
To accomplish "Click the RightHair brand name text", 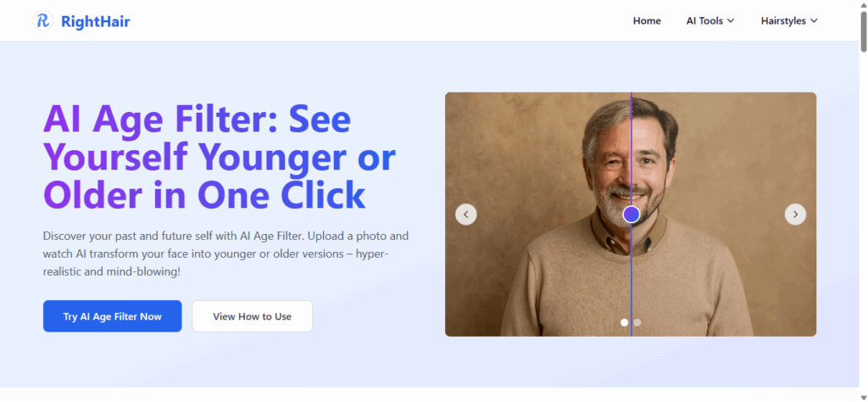I will pyautogui.click(x=95, y=21).
